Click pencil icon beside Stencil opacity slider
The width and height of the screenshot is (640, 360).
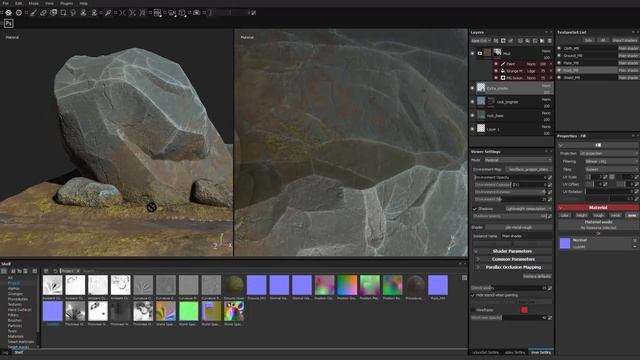[549, 288]
